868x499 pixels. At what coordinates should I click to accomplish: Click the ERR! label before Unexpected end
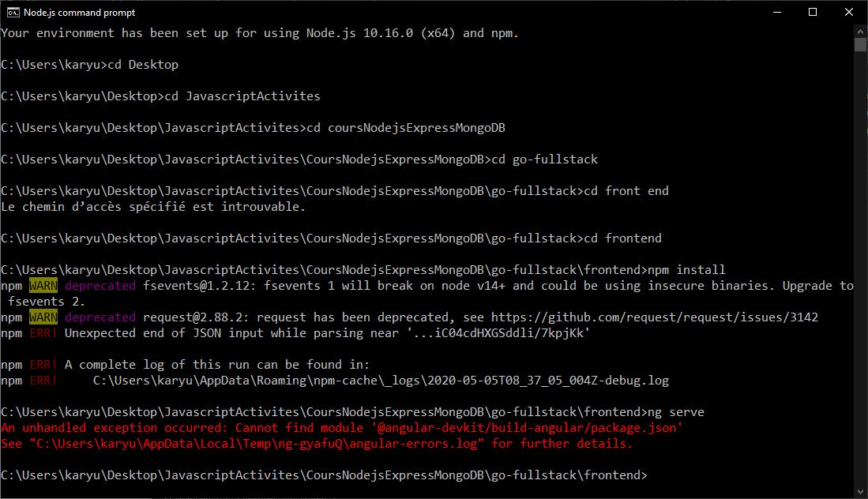pyautogui.click(x=43, y=333)
